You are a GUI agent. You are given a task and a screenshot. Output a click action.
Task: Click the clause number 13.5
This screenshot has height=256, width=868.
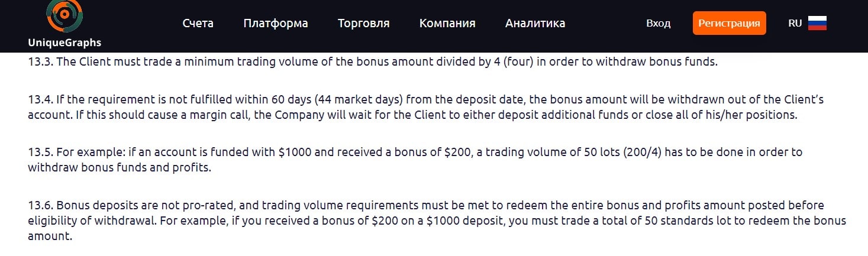40,153
